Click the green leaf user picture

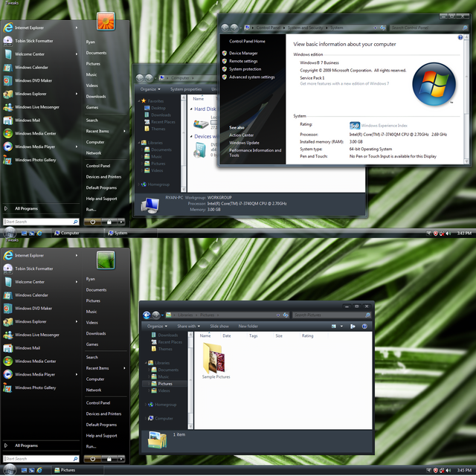(x=106, y=260)
